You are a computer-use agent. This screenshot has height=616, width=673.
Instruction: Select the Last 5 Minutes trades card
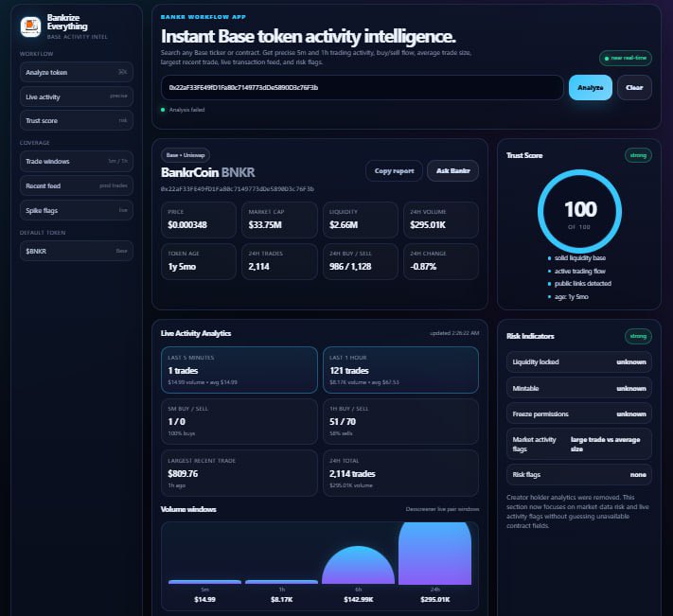click(239, 370)
